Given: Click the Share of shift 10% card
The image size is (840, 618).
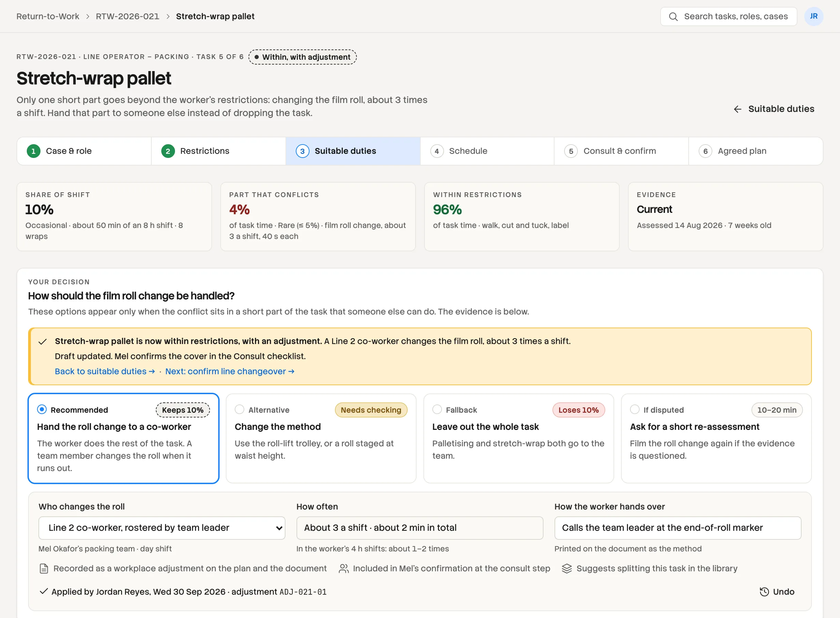Looking at the screenshot, I should pyautogui.click(x=114, y=217).
